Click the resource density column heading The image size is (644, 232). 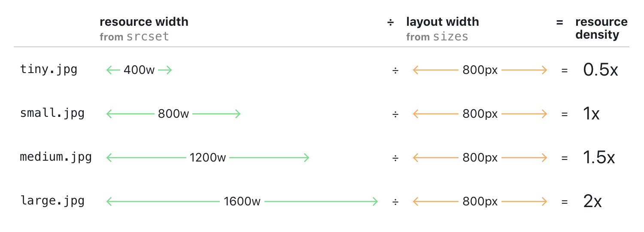pos(601,28)
